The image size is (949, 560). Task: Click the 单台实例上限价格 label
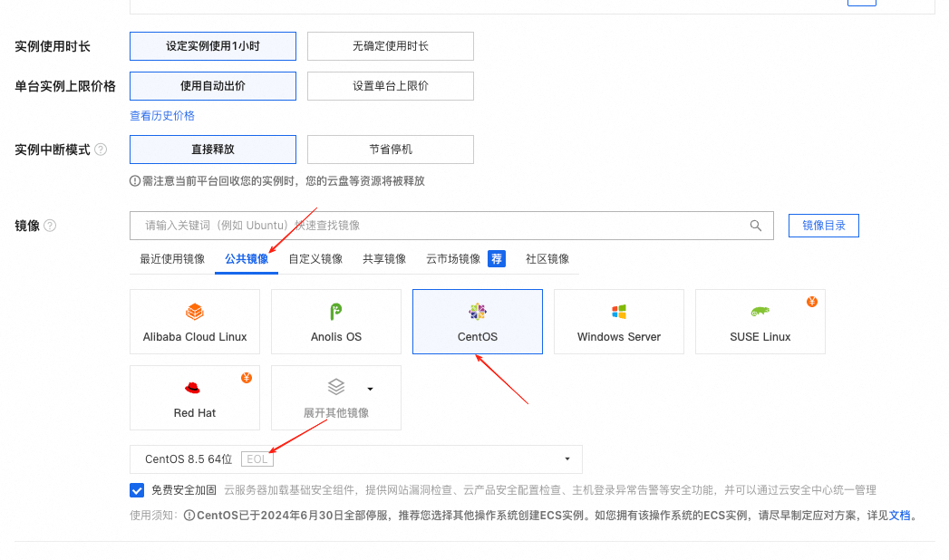[x=65, y=86]
